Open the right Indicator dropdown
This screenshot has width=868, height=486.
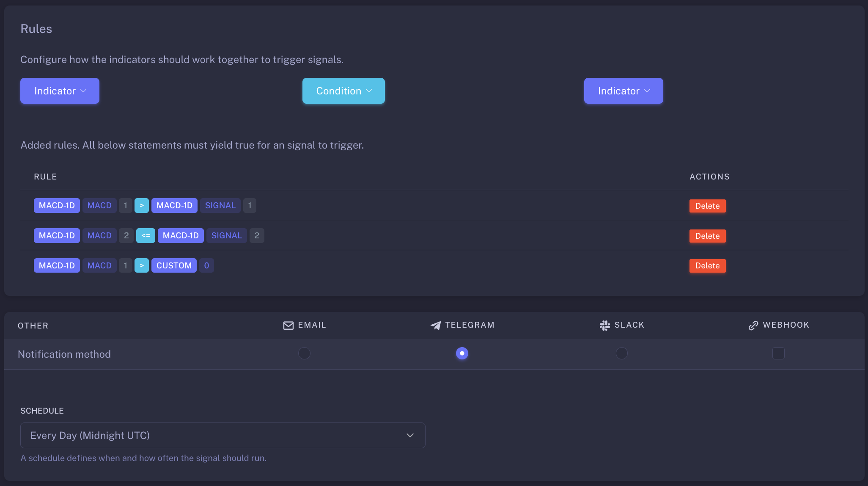(624, 91)
